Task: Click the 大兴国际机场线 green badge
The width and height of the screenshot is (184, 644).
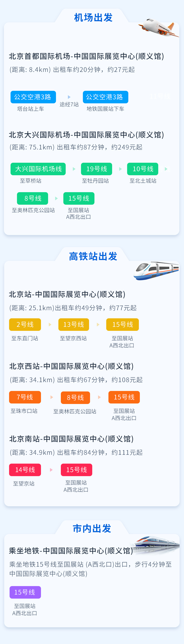Action: (38, 169)
